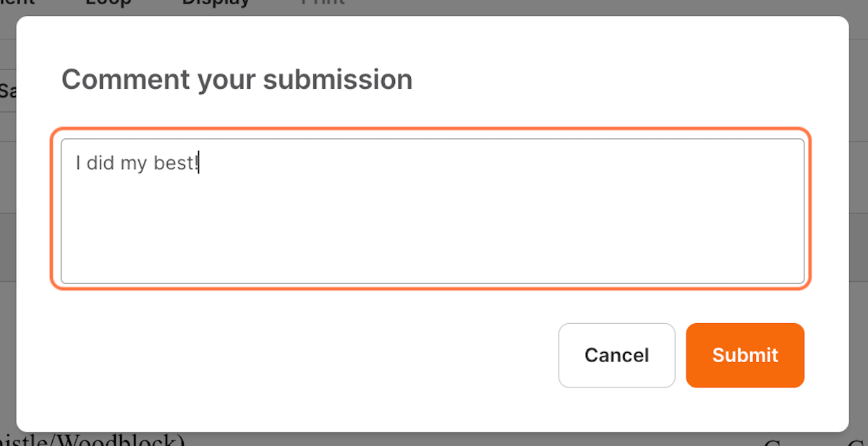Click the word 'Comment' in the dialog title
The height and width of the screenshot is (446, 868).
pos(126,80)
